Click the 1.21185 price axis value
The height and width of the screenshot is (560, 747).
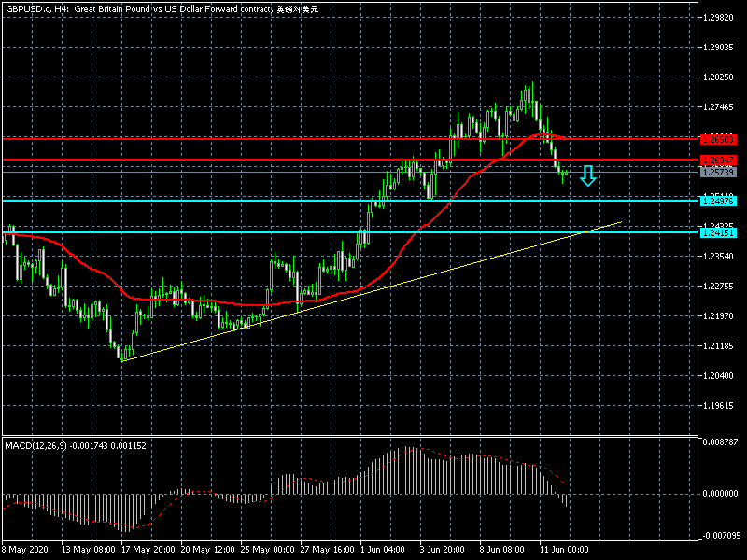(718, 345)
